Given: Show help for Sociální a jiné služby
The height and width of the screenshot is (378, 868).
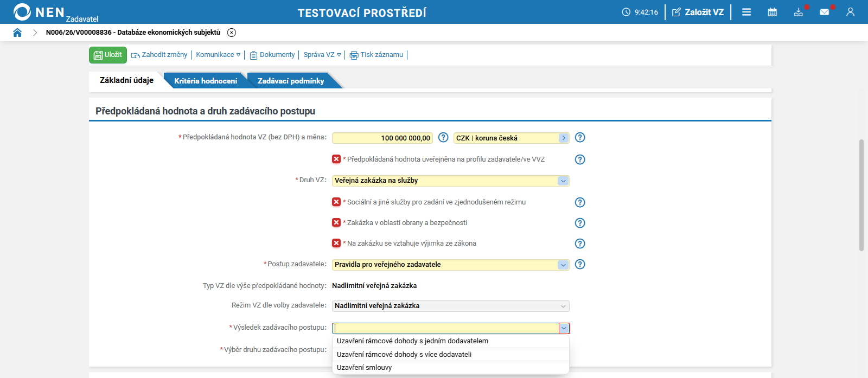Looking at the screenshot, I should pos(580,202).
